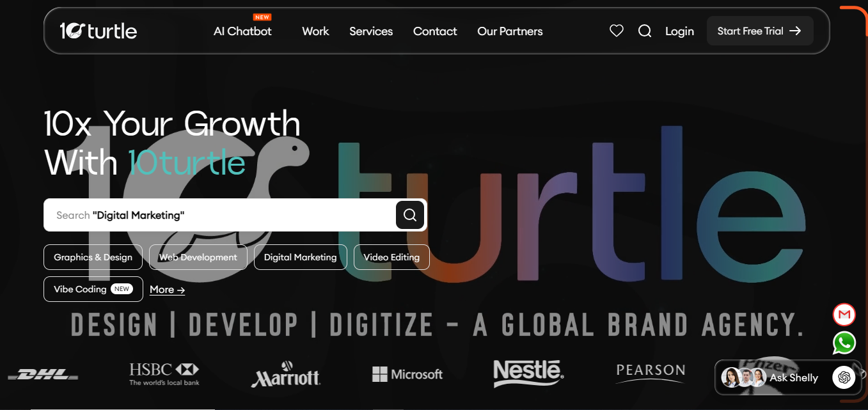The width and height of the screenshot is (868, 410).
Task: Select the Web Development category chip
Action: (x=198, y=257)
